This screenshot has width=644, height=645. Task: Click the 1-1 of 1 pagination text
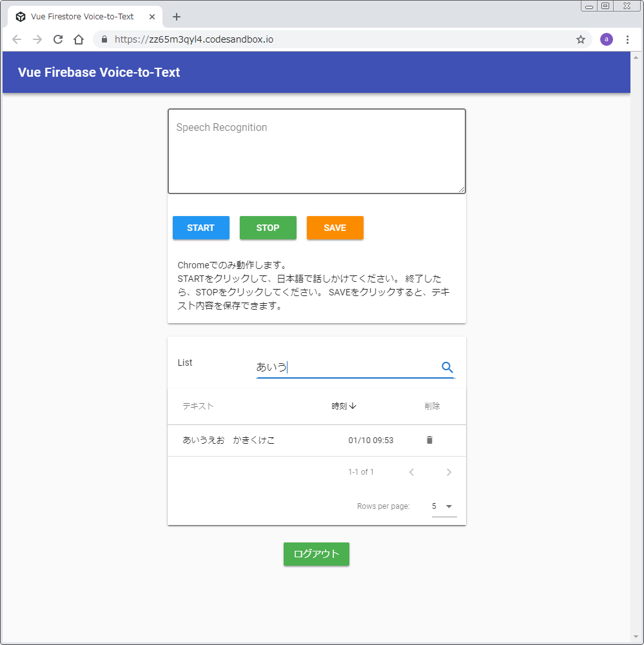361,472
